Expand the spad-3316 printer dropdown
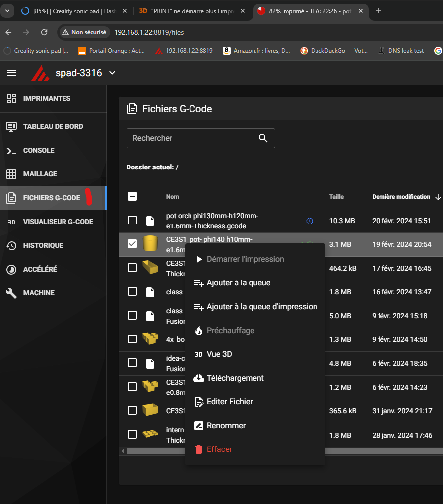443x504 pixels. click(x=112, y=73)
